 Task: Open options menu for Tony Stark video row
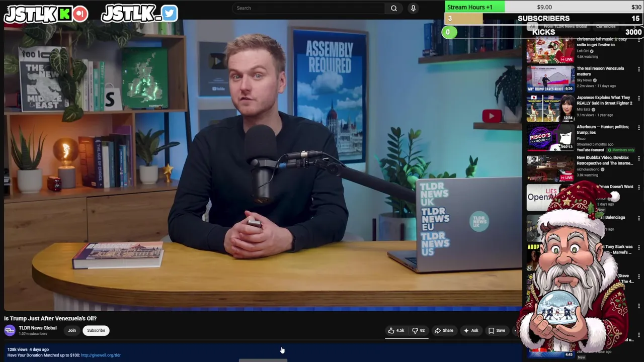pos(639,247)
